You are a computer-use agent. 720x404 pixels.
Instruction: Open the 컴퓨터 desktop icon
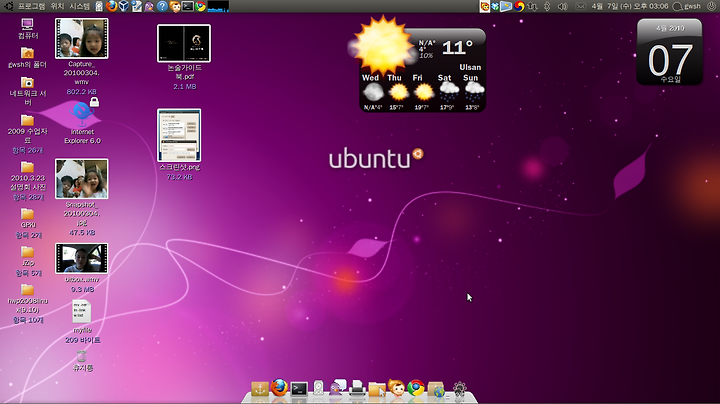(28, 28)
